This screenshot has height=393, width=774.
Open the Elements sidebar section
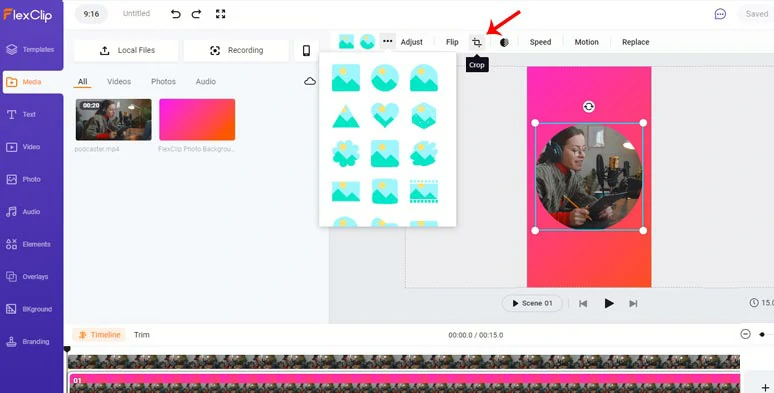(32, 244)
